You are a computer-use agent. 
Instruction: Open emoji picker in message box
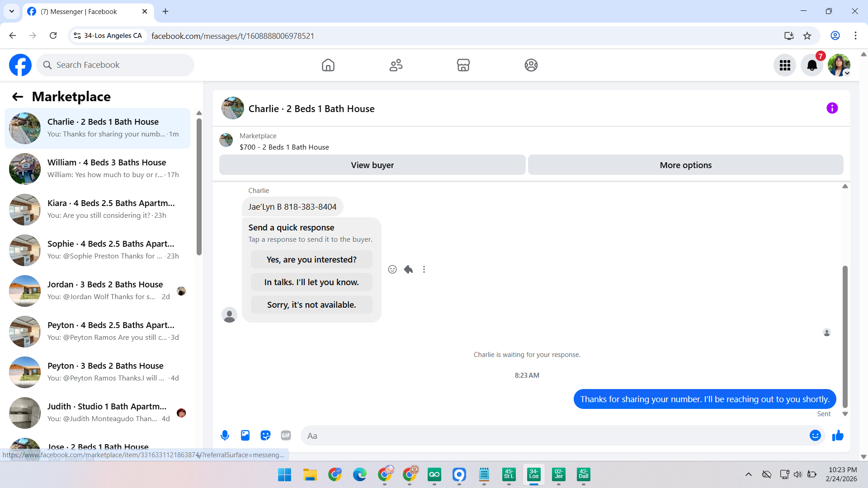point(815,436)
